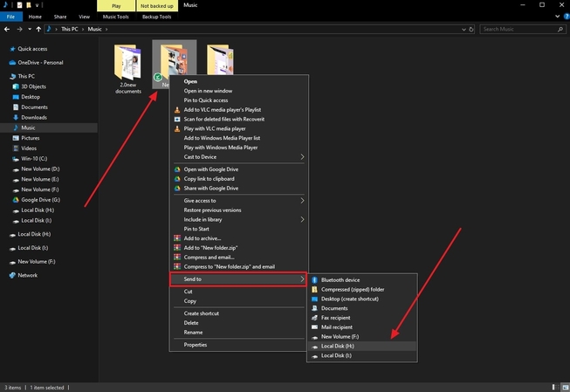Select Properties from the context menu

click(x=195, y=345)
